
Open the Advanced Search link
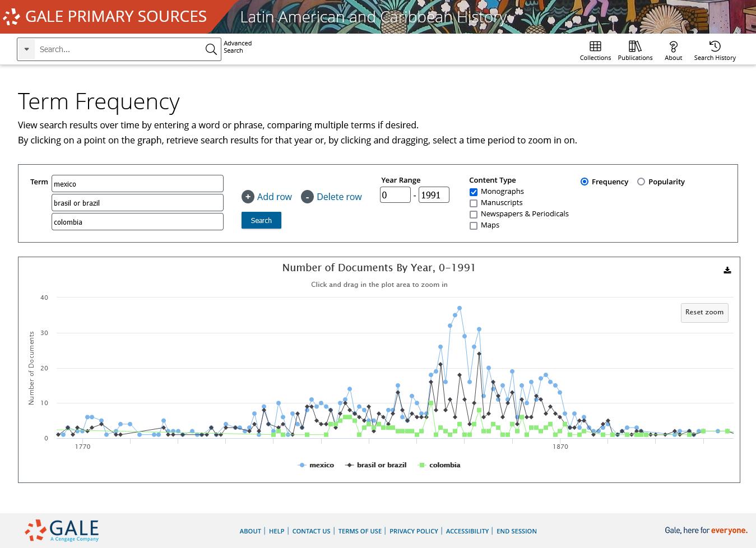pyautogui.click(x=238, y=47)
